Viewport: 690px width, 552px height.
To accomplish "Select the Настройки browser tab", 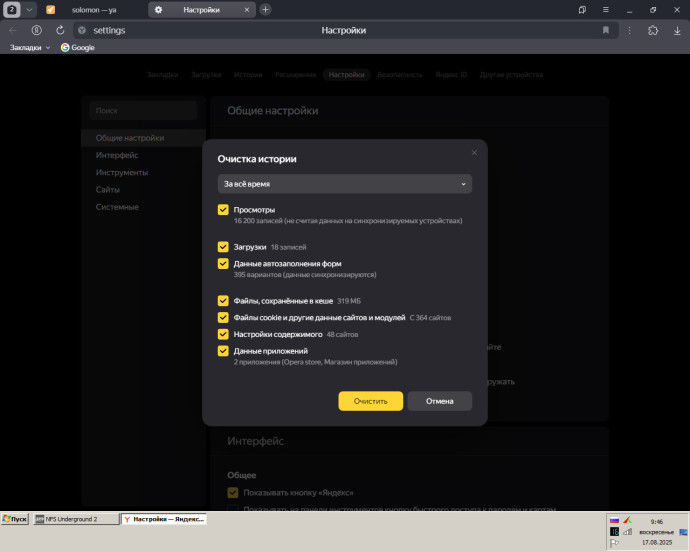I will click(201, 10).
